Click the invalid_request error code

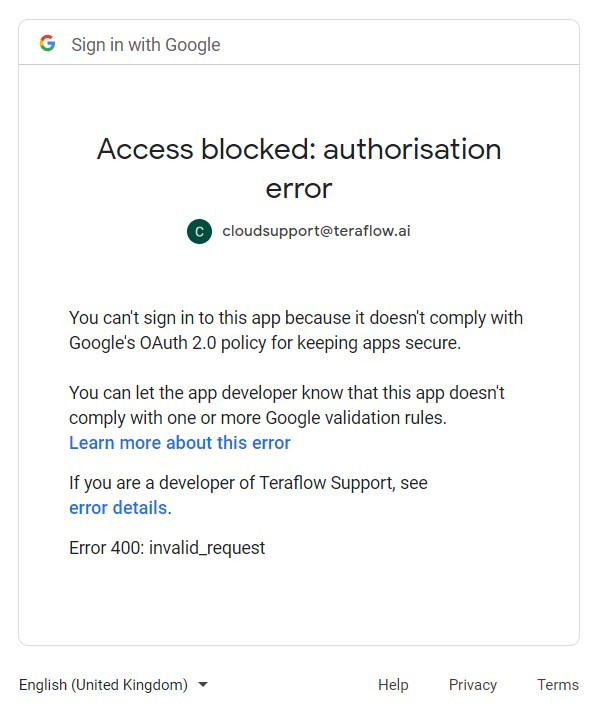[207, 548]
